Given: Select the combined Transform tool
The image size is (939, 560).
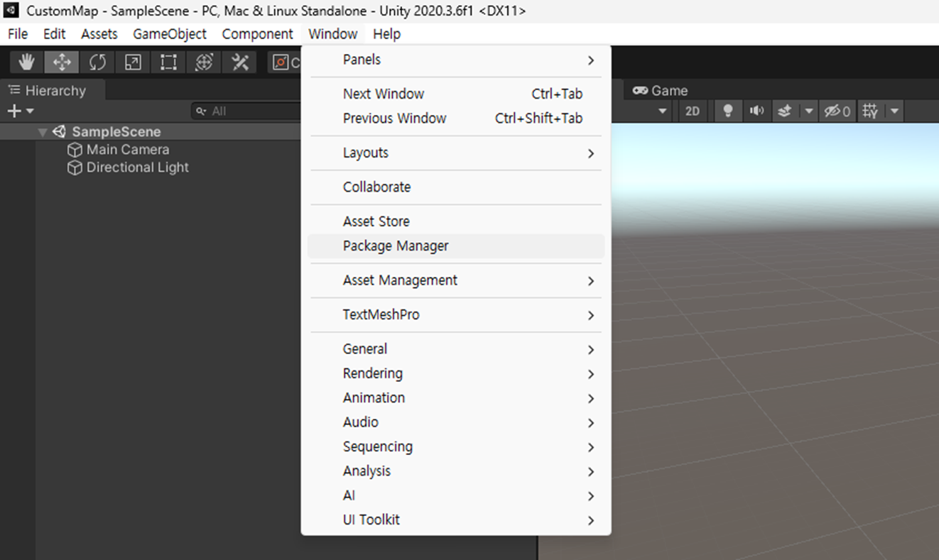Looking at the screenshot, I should [x=204, y=62].
